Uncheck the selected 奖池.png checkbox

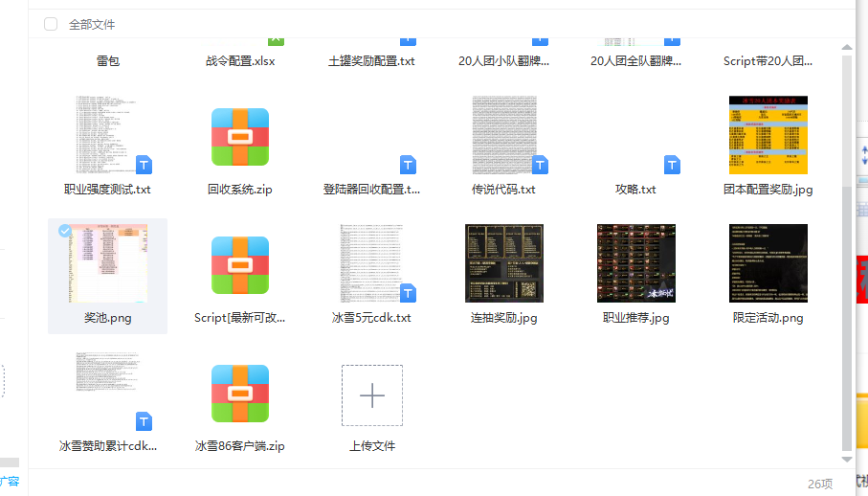click(x=64, y=231)
